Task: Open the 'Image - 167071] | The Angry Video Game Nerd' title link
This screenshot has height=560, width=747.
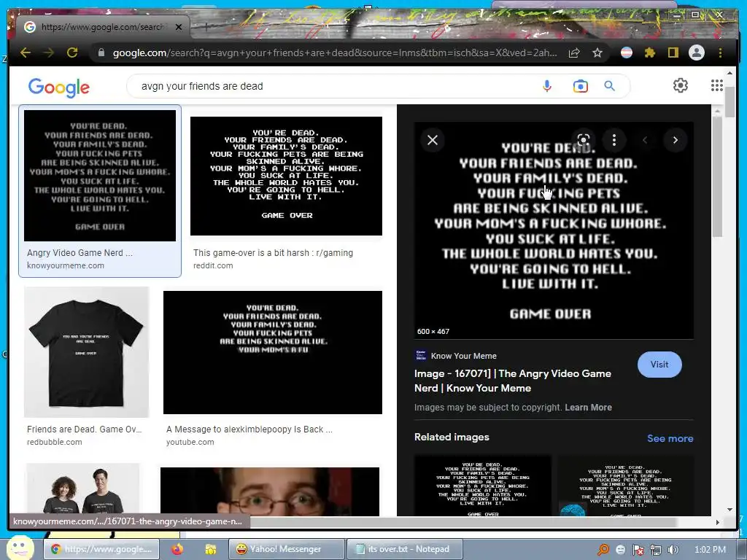Action: pos(513,381)
